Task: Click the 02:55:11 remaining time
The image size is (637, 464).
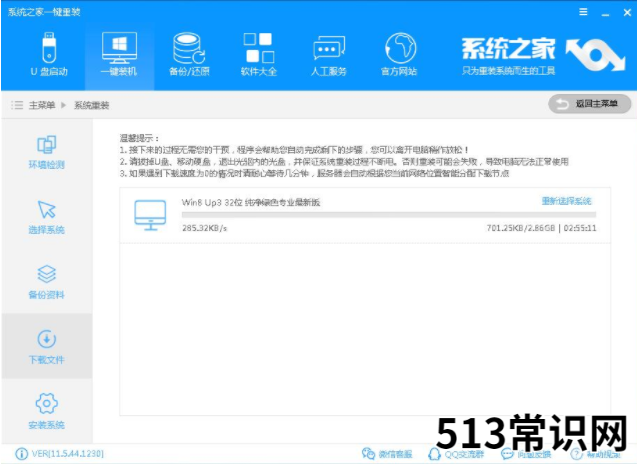Action: pos(580,228)
